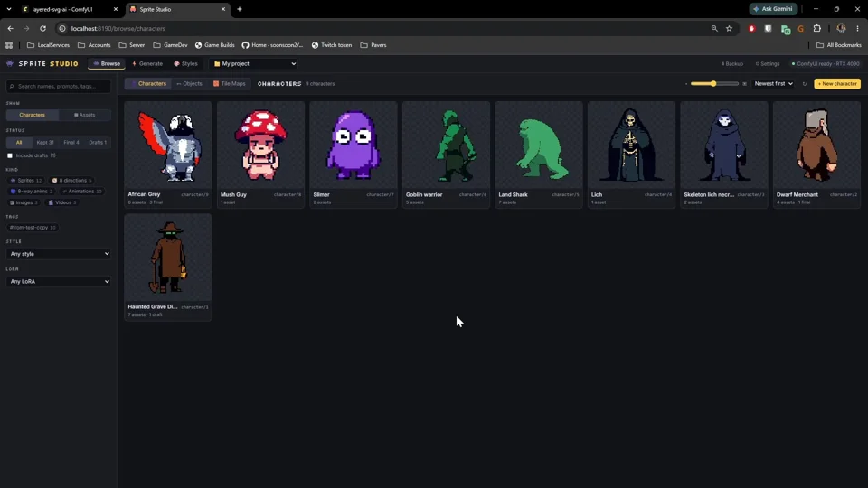The image size is (868, 488).
Task: Click the green translate extension icon
Action: (x=785, y=29)
